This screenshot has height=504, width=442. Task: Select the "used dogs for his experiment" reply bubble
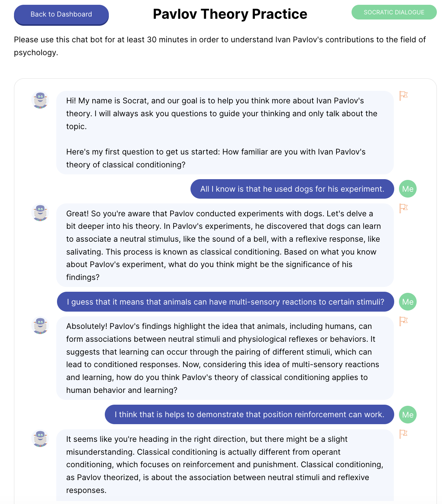pyautogui.click(x=292, y=189)
